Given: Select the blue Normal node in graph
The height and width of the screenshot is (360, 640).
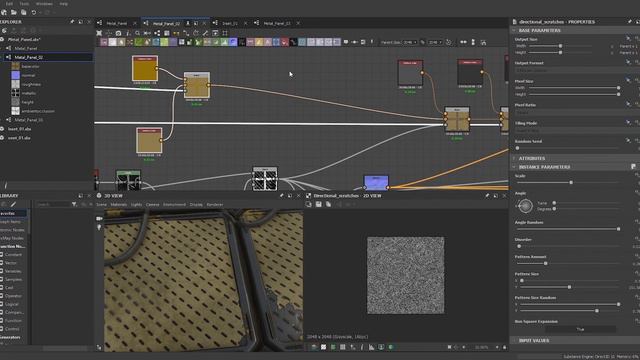Looking at the screenshot, I should 376,183.
